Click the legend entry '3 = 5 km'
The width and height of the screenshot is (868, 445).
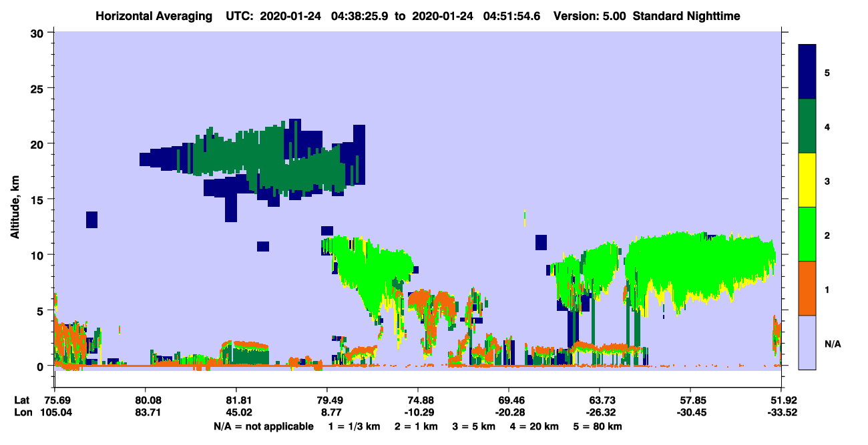(x=474, y=426)
